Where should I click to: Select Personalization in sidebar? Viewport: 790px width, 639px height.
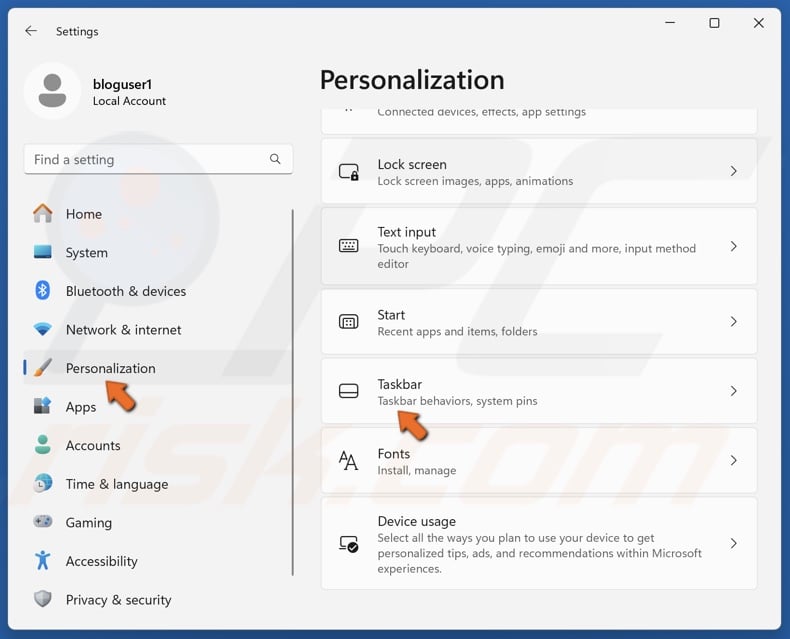[157, 368]
